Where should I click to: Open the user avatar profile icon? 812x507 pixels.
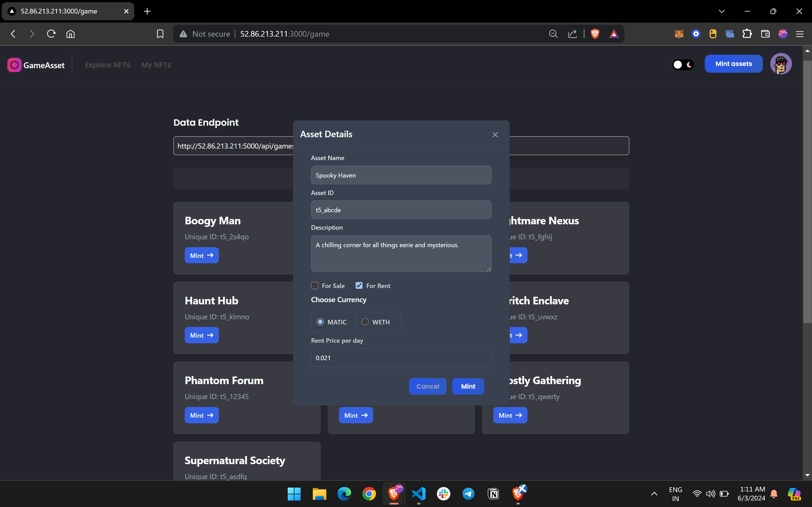[x=781, y=64]
